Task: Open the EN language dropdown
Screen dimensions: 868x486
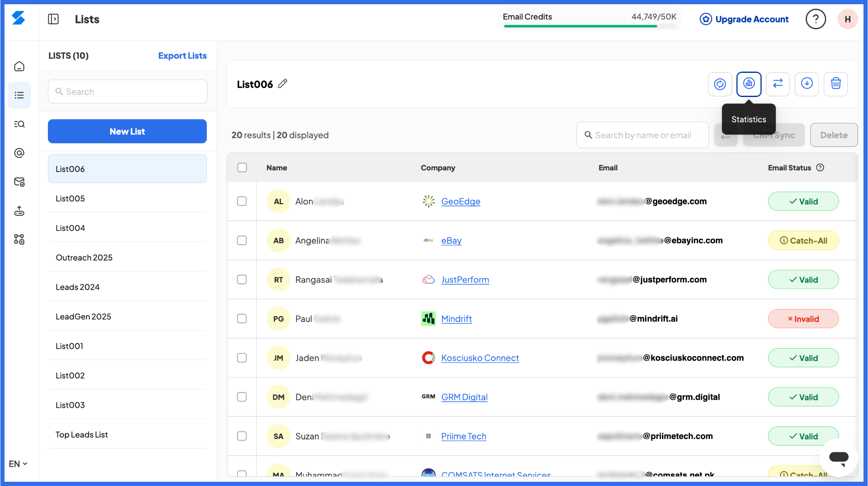Action: [x=18, y=464]
